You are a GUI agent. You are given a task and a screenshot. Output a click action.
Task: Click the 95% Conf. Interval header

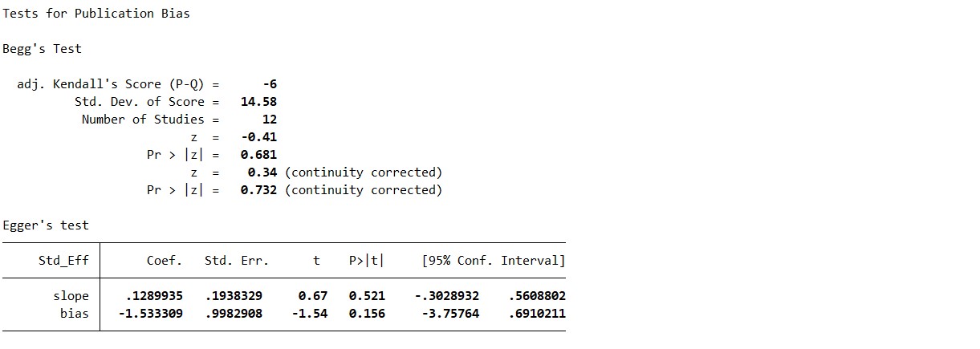(x=494, y=261)
